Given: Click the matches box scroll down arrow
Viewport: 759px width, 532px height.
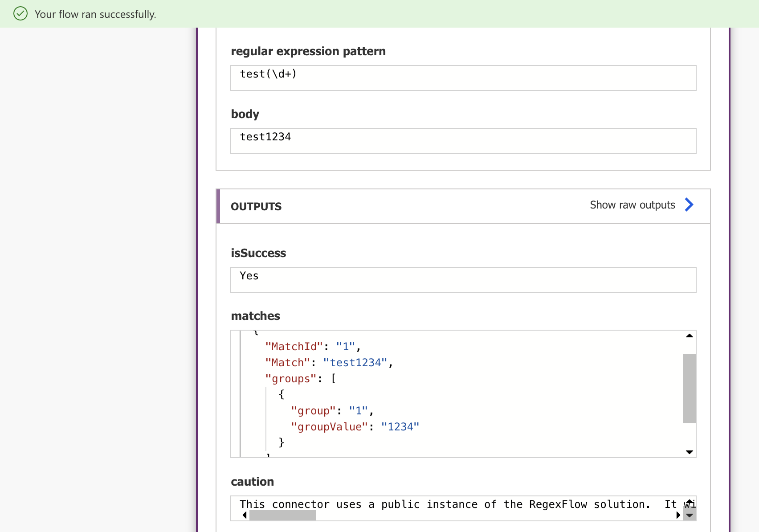Looking at the screenshot, I should point(689,452).
